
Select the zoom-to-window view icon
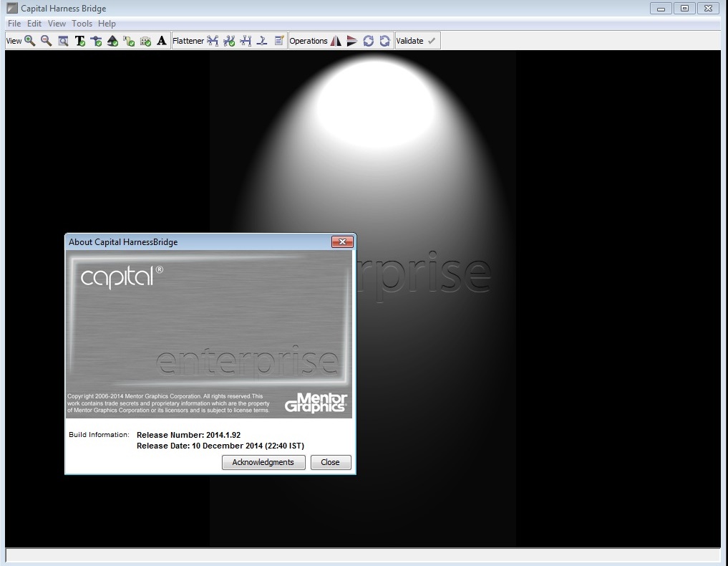(x=63, y=41)
